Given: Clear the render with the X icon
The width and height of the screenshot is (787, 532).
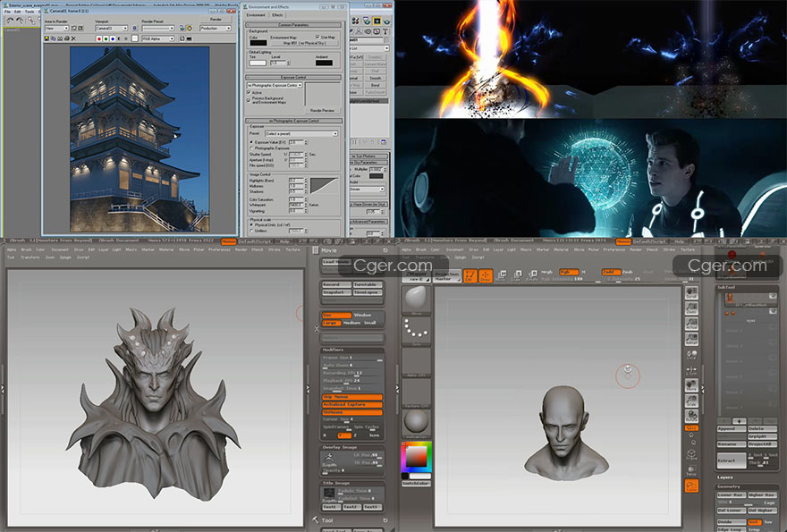Looking at the screenshot, I should coord(73,38).
